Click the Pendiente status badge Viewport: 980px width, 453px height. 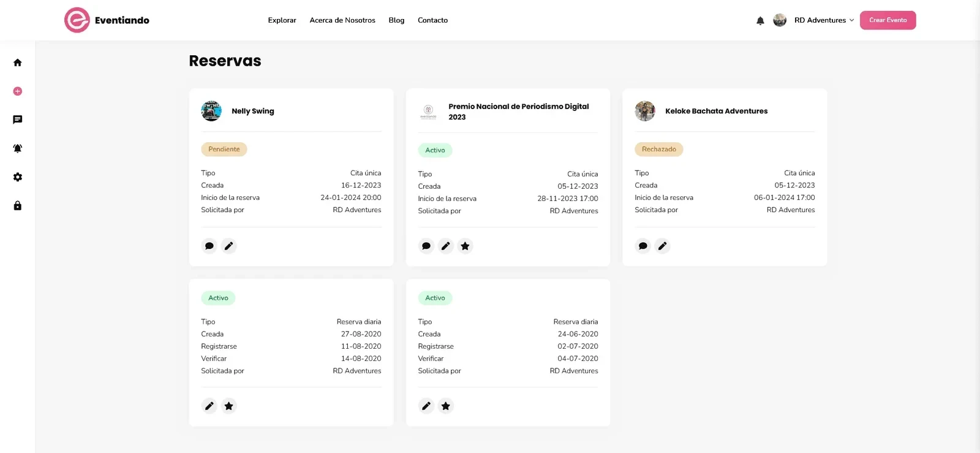224,149
